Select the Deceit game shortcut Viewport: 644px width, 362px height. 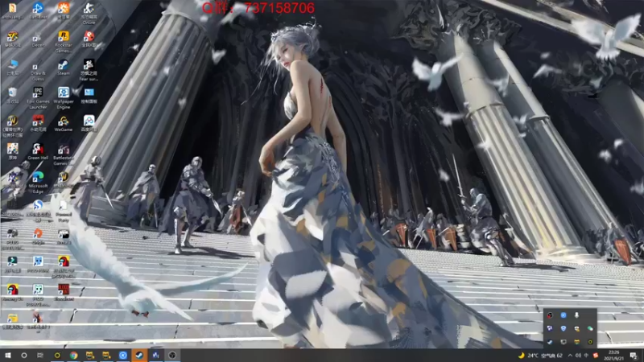pos(38,39)
